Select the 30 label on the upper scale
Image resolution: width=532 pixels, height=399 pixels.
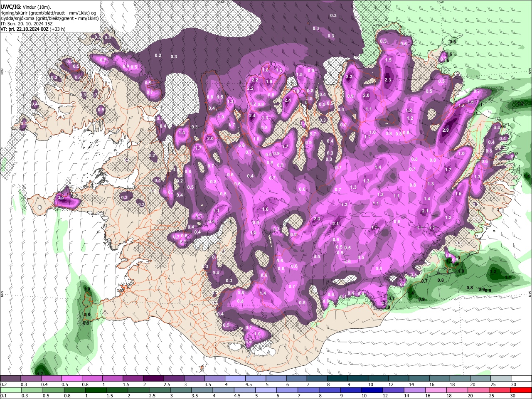pyautogui.click(x=514, y=385)
